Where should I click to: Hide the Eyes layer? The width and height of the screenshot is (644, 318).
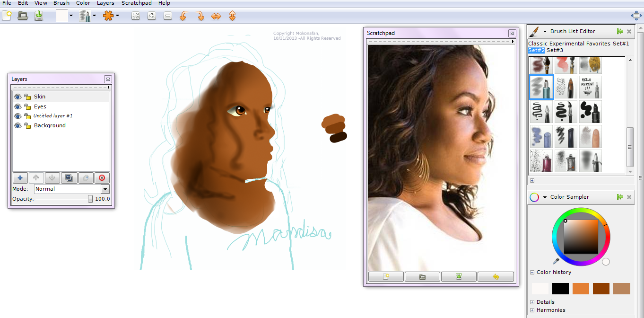pyautogui.click(x=18, y=106)
